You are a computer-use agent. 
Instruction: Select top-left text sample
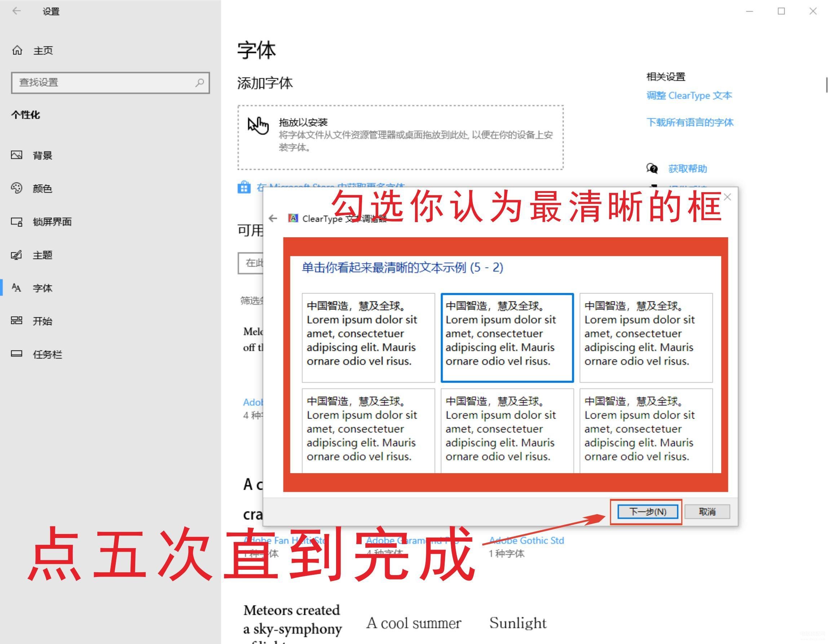point(368,338)
